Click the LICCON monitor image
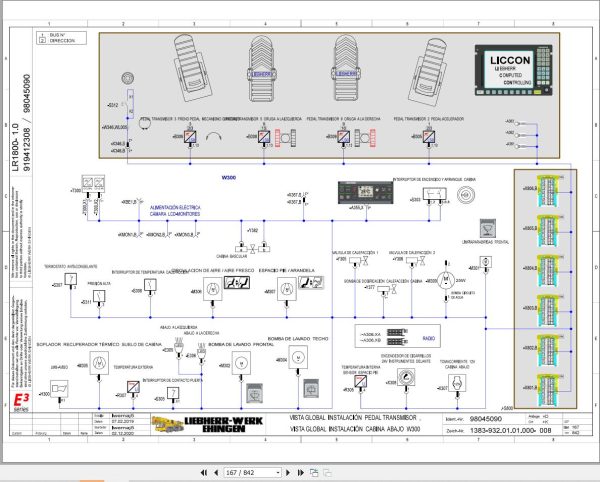This screenshot has width=600, height=482. (x=514, y=70)
